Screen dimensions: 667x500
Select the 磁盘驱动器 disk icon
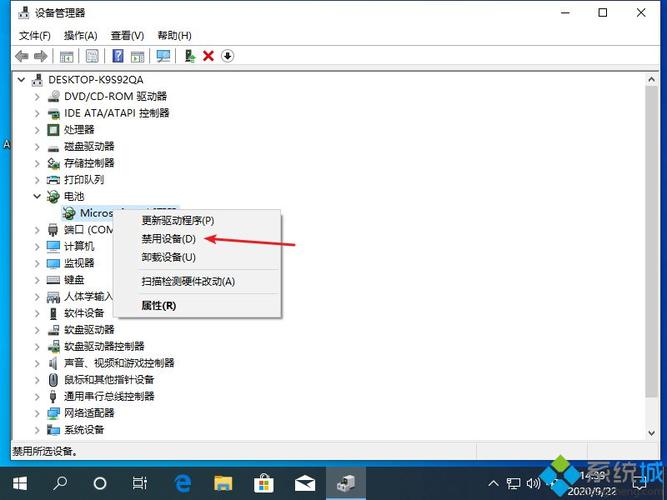(x=53, y=148)
